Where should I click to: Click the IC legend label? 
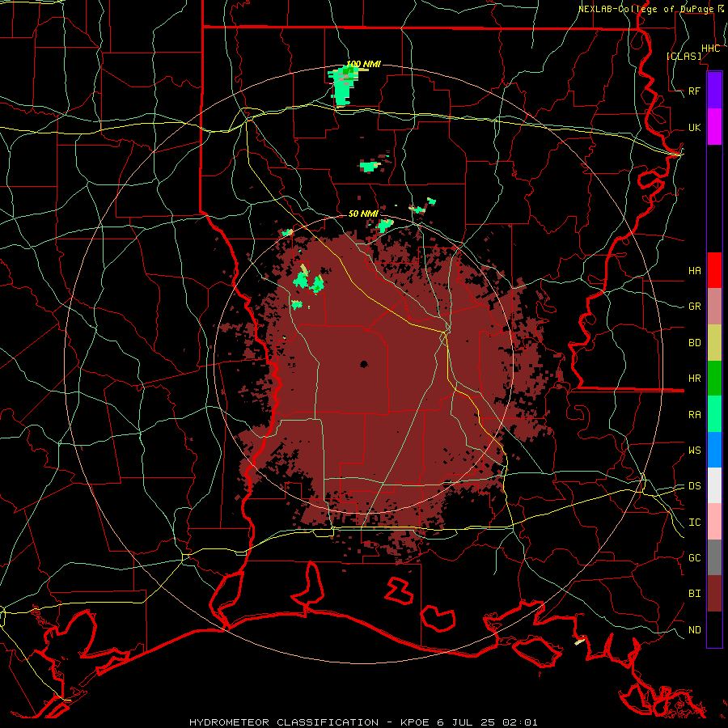tap(695, 523)
